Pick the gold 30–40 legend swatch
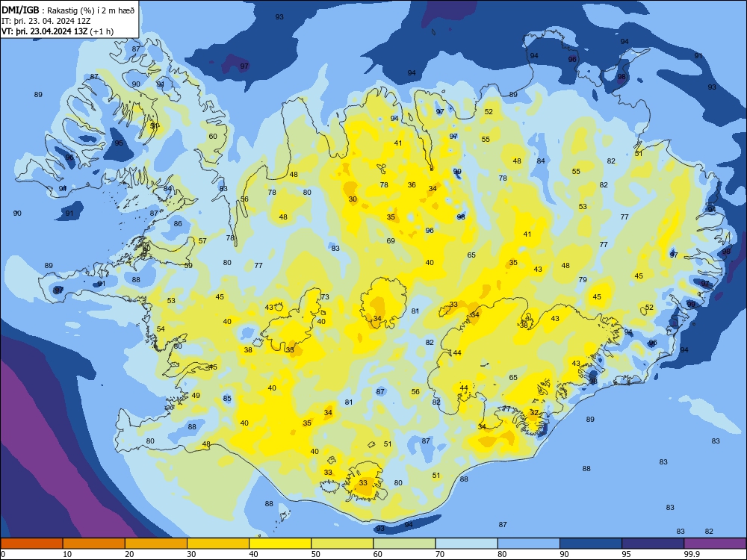 tap(218, 544)
